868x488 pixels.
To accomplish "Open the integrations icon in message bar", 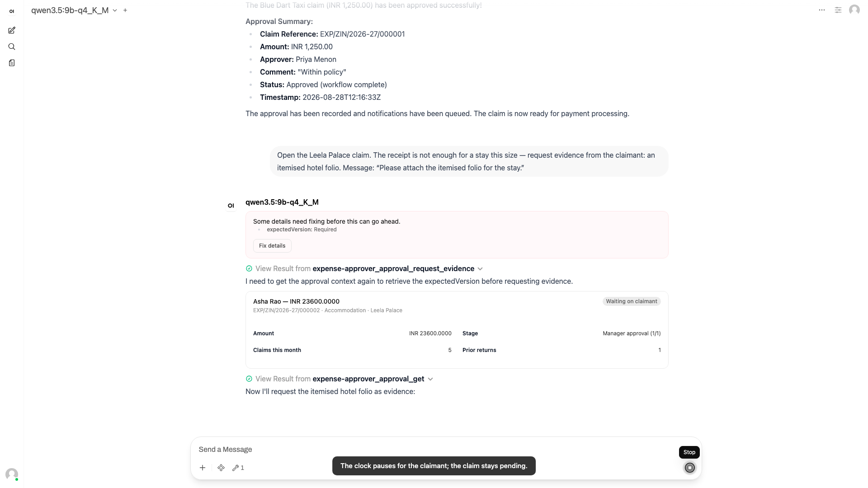I will (221, 468).
